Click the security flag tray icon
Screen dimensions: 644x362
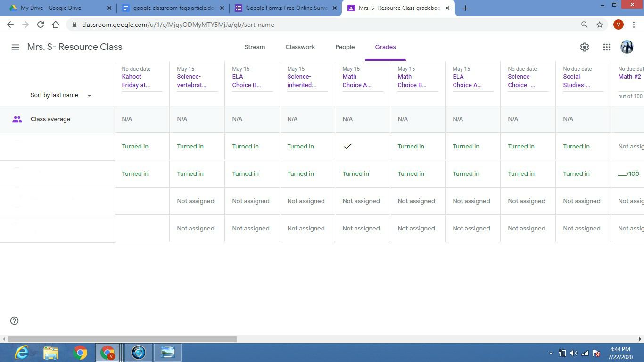pos(596,353)
